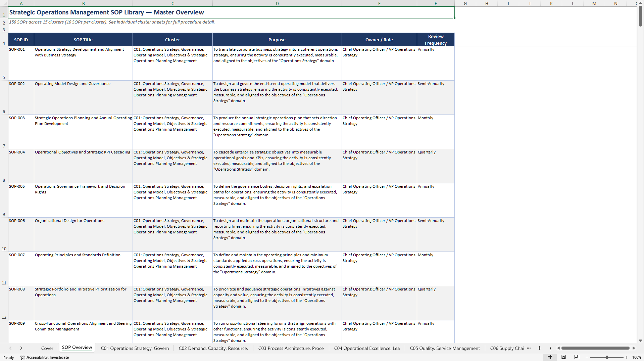Select SOP-004 'Quarterly' frequency cell
The width and height of the screenshot is (644, 361).
(x=436, y=166)
